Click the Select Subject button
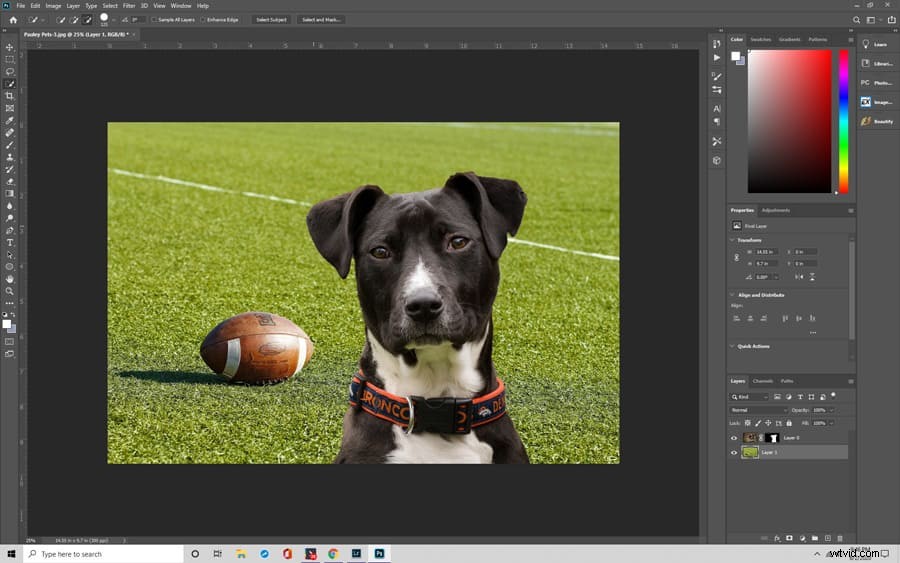Screen dimensions: 900x563 pyautogui.click(x=271, y=20)
